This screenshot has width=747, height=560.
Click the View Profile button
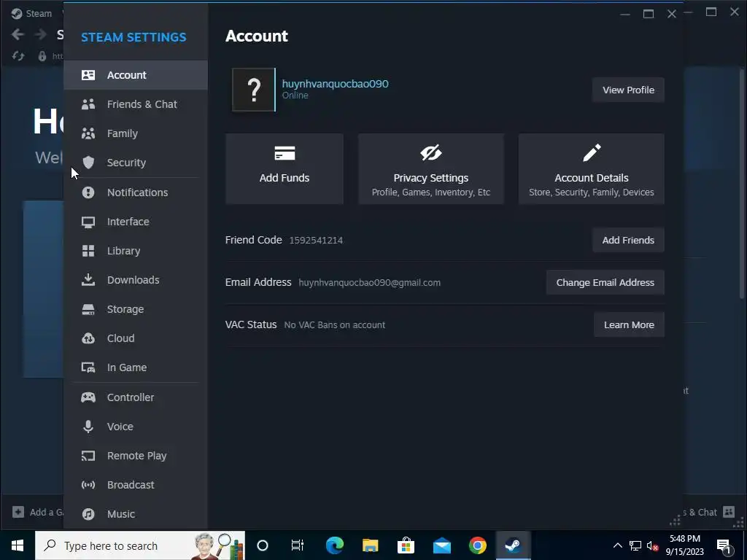[x=628, y=90]
